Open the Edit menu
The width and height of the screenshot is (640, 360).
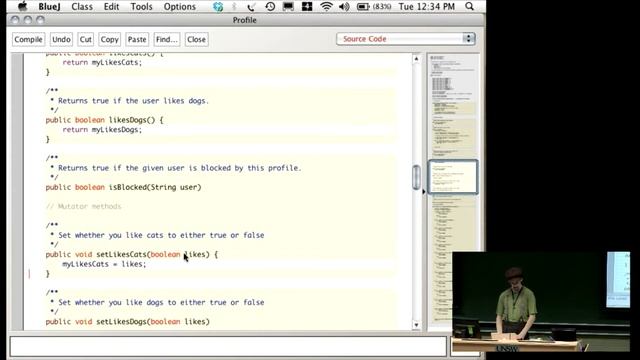pos(111,7)
